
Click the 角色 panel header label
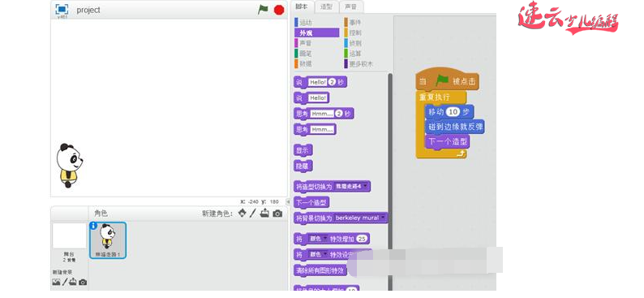pyautogui.click(x=101, y=214)
